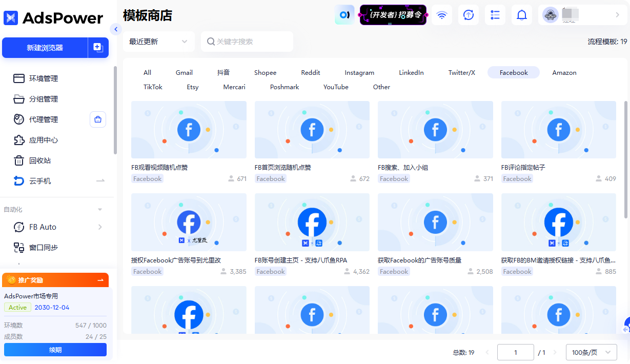Select the LinkedIn category tab
630x364 pixels.
411,72
